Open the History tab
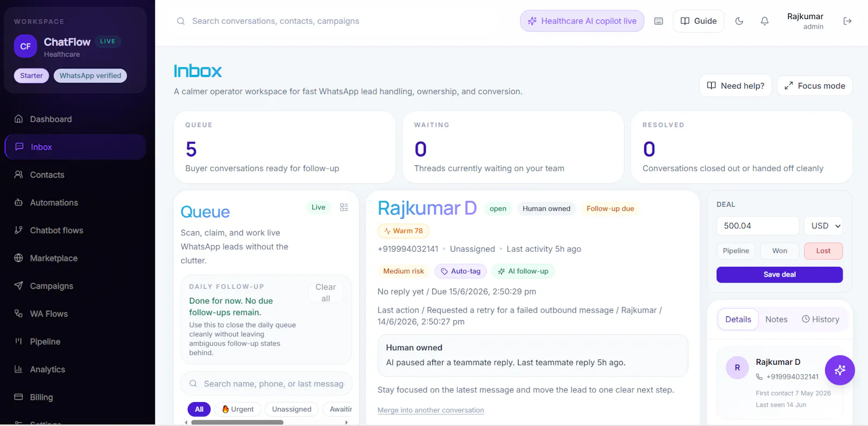This screenshot has width=868, height=426. (820, 320)
